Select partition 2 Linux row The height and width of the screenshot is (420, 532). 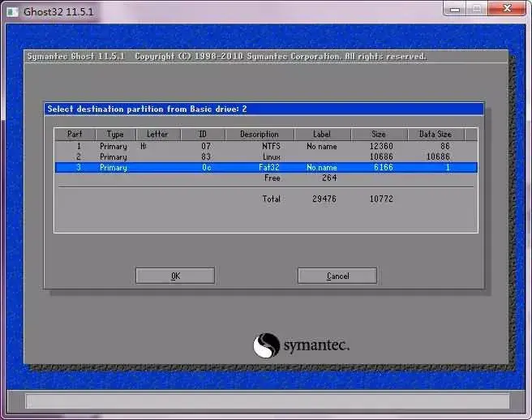point(266,156)
